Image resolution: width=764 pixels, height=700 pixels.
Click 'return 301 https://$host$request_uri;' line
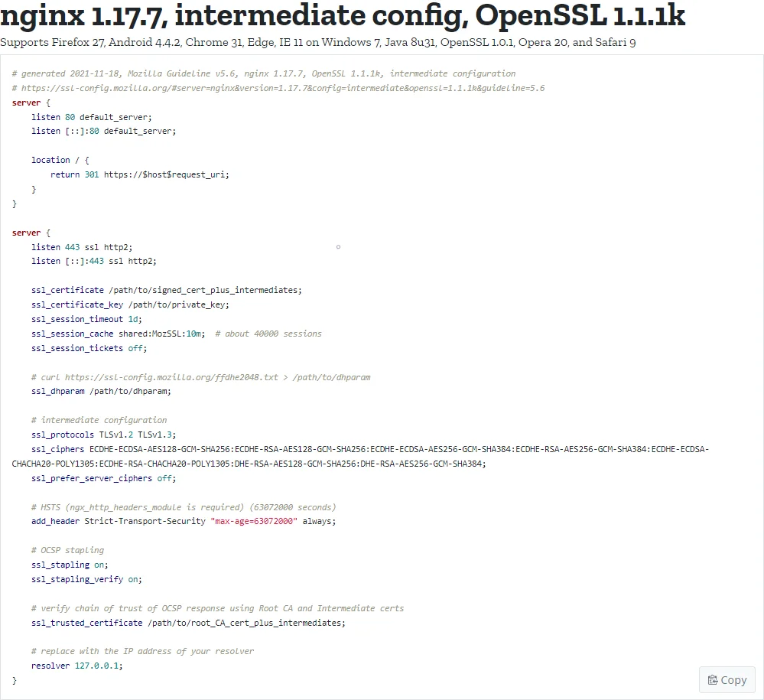coord(140,174)
